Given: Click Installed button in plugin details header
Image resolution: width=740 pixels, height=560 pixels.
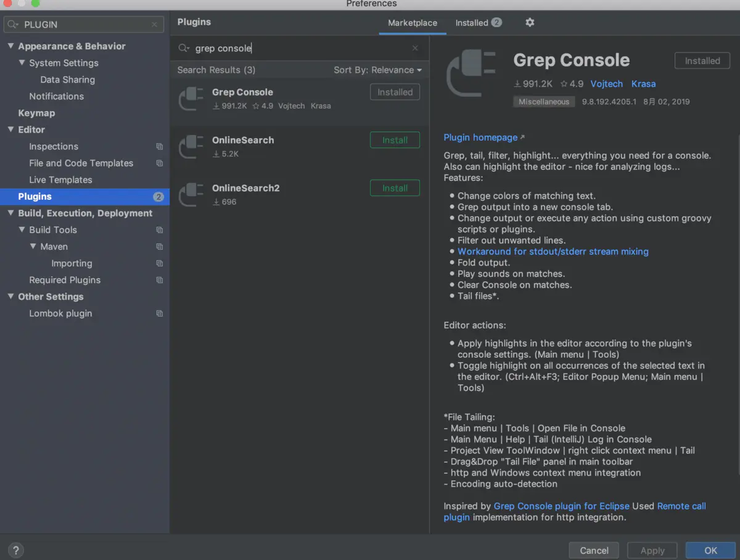Looking at the screenshot, I should point(702,60).
